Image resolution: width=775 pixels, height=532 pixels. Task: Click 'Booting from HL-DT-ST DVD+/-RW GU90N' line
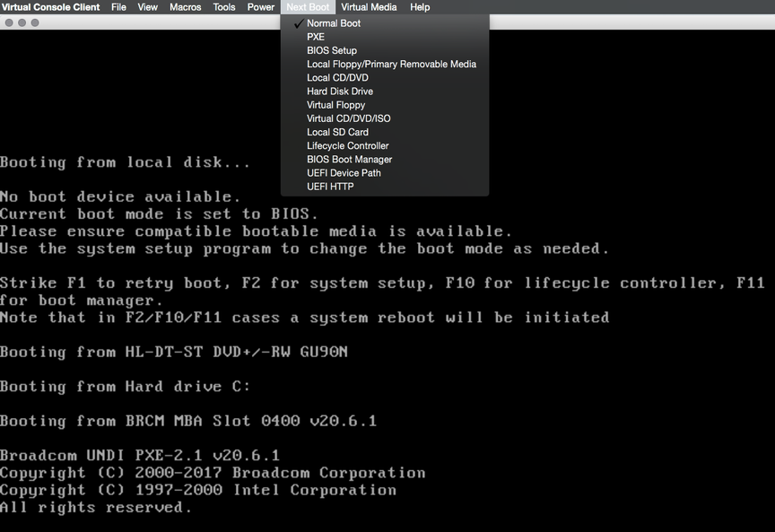tap(174, 352)
